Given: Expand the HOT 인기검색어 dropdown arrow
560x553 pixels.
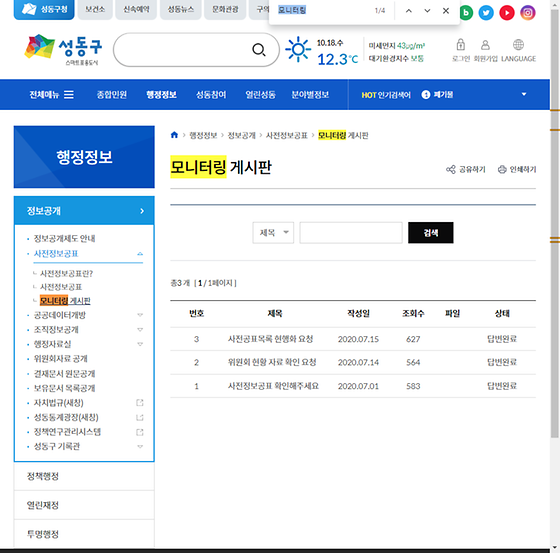Looking at the screenshot, I should [524, 94].
